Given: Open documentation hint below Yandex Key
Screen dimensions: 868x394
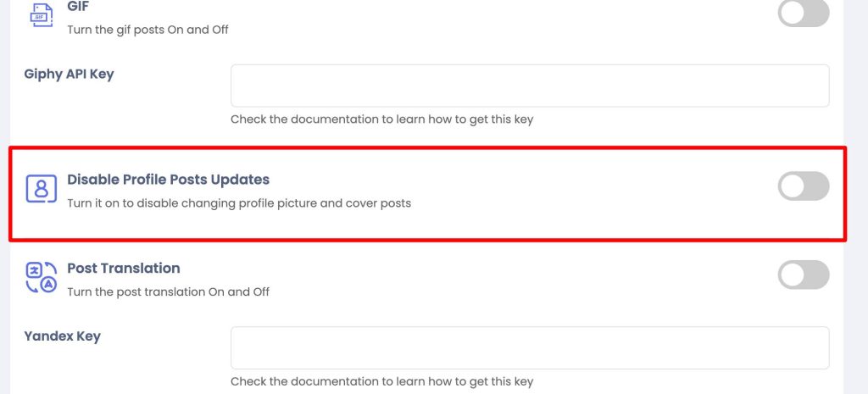Looking at the screenshot, I should point(382,381).
